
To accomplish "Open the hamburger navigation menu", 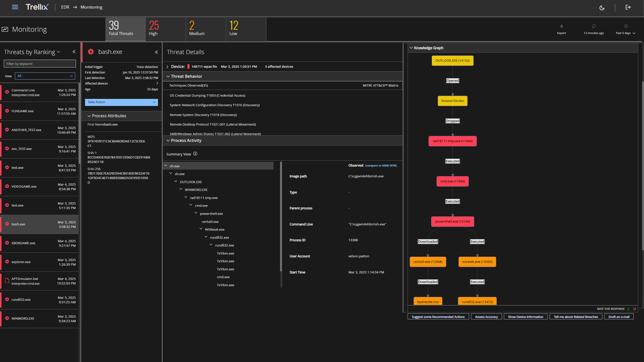I will [15, 7].
